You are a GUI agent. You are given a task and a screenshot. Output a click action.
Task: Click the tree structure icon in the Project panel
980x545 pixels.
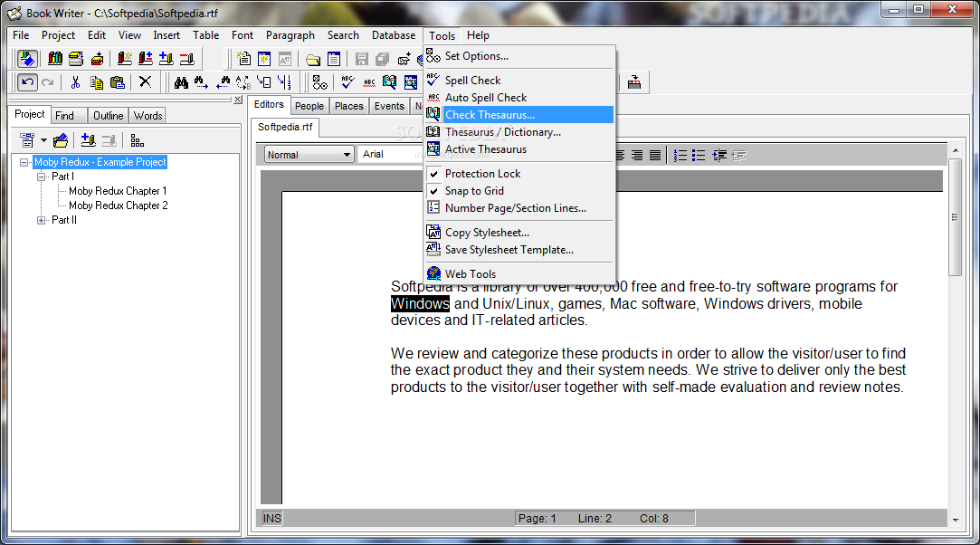pos(138,140)
